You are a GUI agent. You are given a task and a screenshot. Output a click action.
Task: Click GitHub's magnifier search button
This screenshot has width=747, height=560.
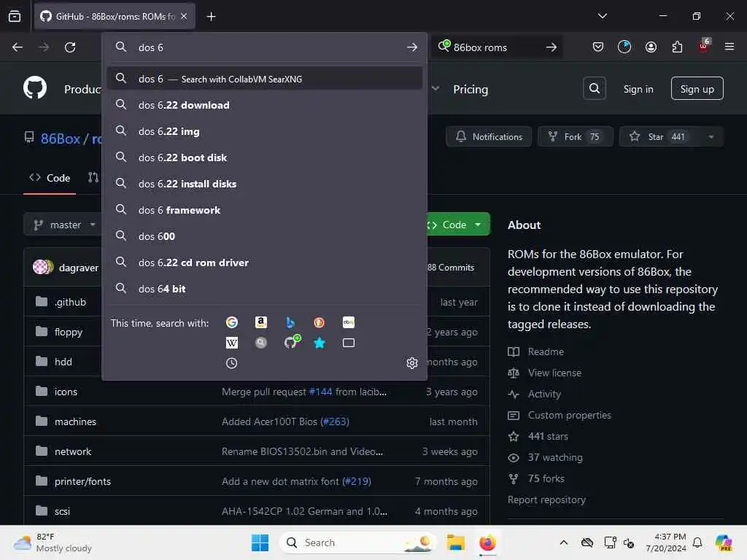594,88
